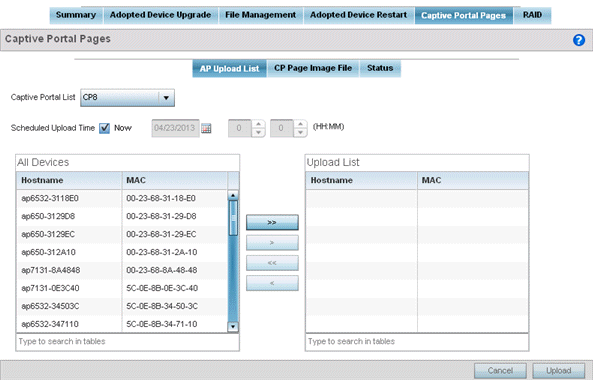The image size is (593, 380).
Task: Click the All Devices scroll up arrow
Action: coord(233,195)
